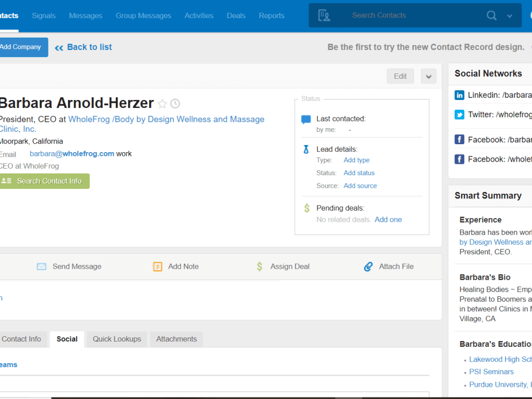
Task: Click the Facebook /barbar icon
Action: click(x=460, y=140)
